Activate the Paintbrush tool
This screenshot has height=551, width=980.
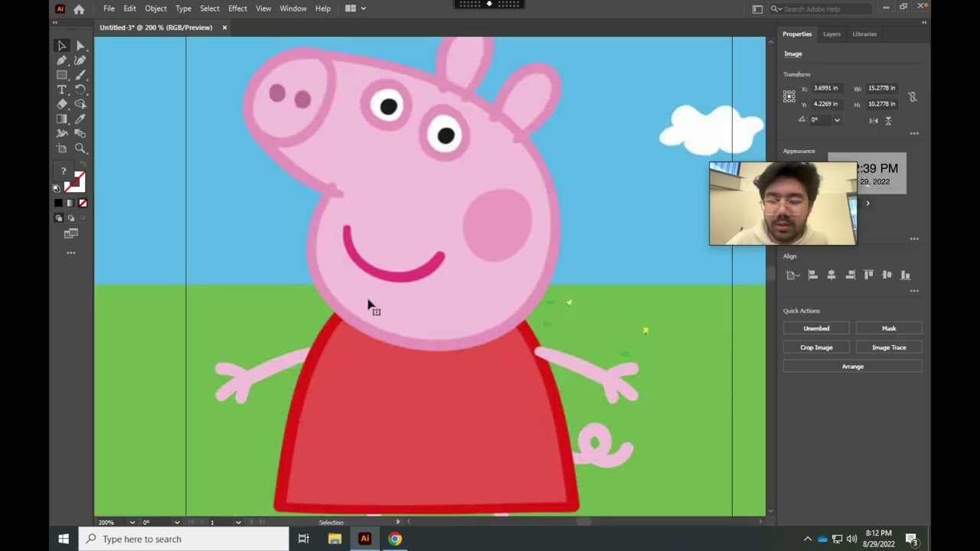coord(80,75)
